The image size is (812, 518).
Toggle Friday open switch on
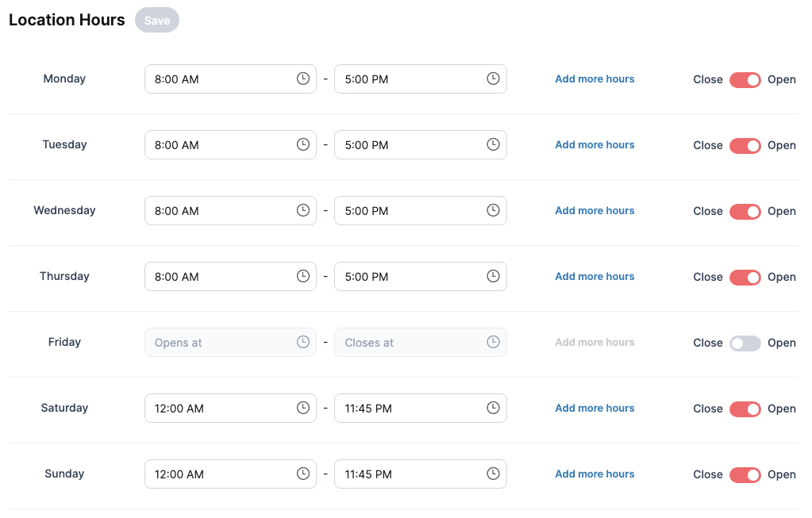coord(745,343)
